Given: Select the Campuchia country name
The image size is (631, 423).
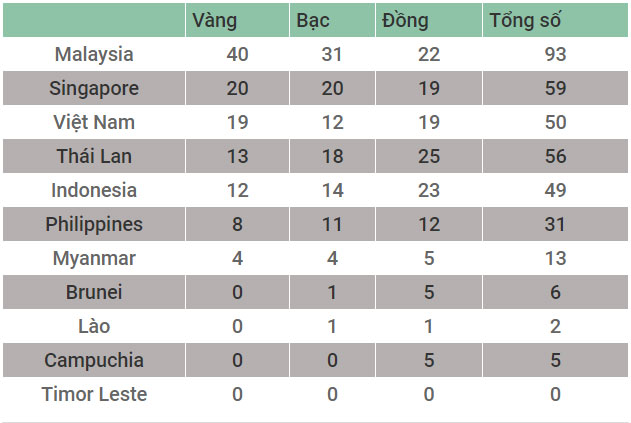Looking at the screenshot, I should point(94,360).
